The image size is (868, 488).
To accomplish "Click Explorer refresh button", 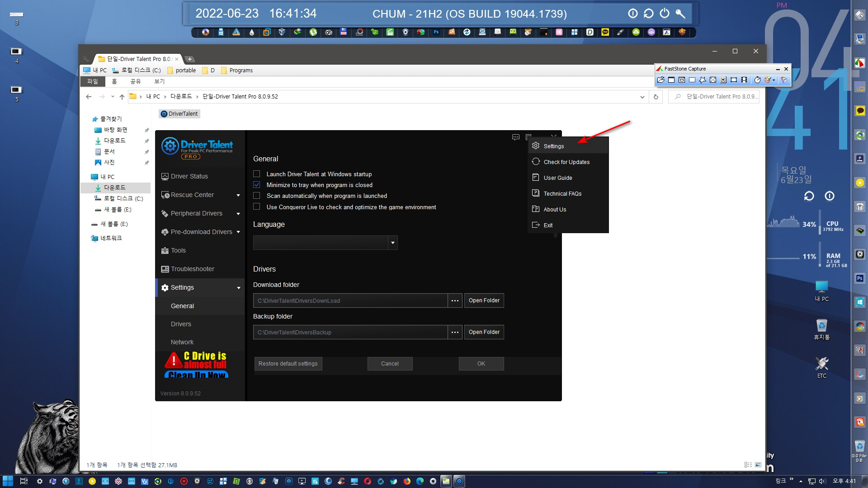I will [x=656, y=97].
